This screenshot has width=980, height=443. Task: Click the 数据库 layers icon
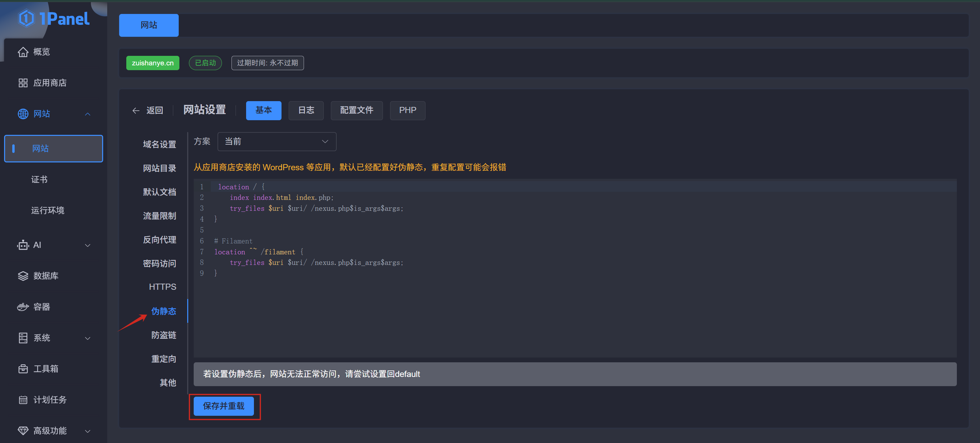tap(23, 276)
